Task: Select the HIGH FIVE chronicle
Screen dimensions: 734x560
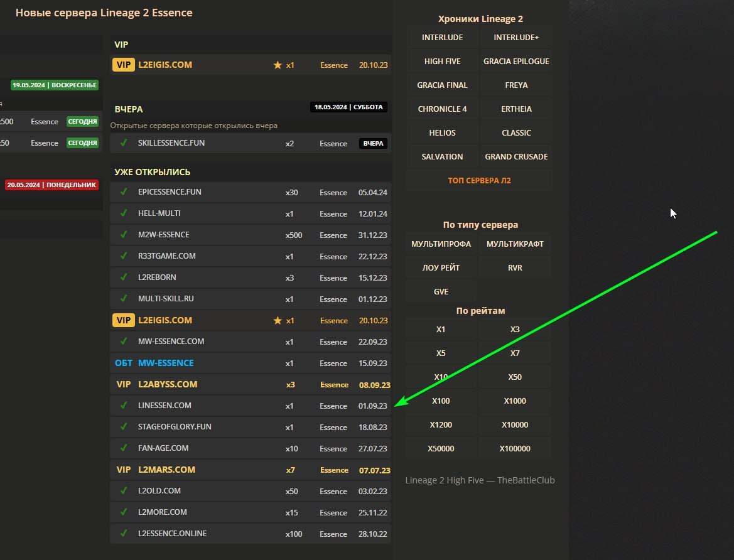Action: pyautogui.click(x=443, y=62)
